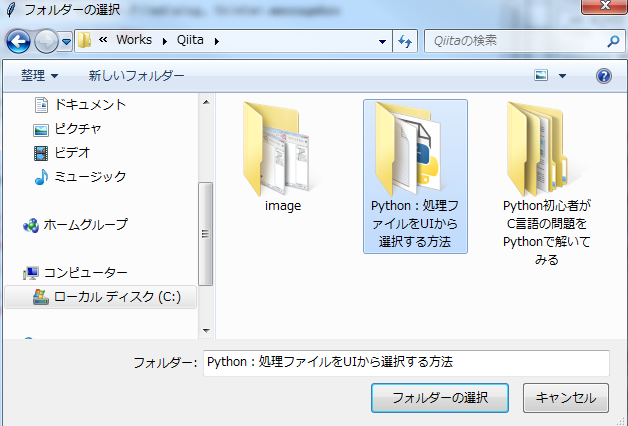
Task: Click the ピクチャ picture icon
Action: 41,130
